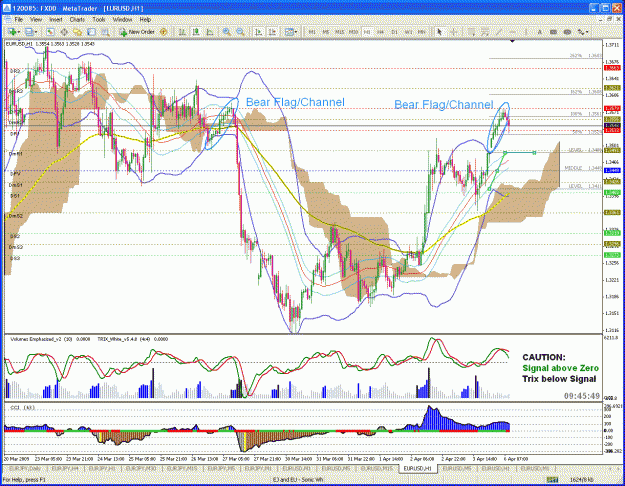Click the chart shift triangle marker
The width and height of the screenshot is (625, 486).
click(512, 41)
